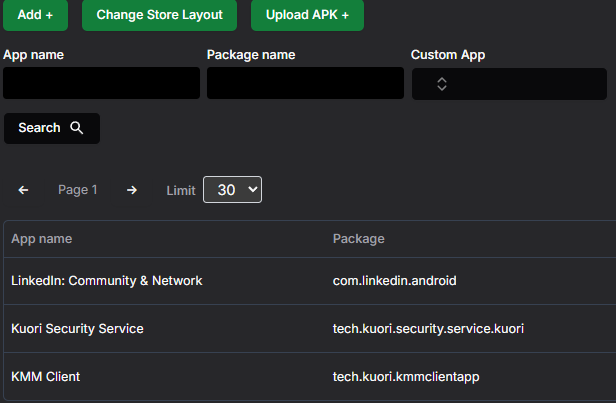Select LinkedIn: Community & Network row
The height and width of the screenshot is (403, 616).
pyautogui.click(x=310, y=281)
